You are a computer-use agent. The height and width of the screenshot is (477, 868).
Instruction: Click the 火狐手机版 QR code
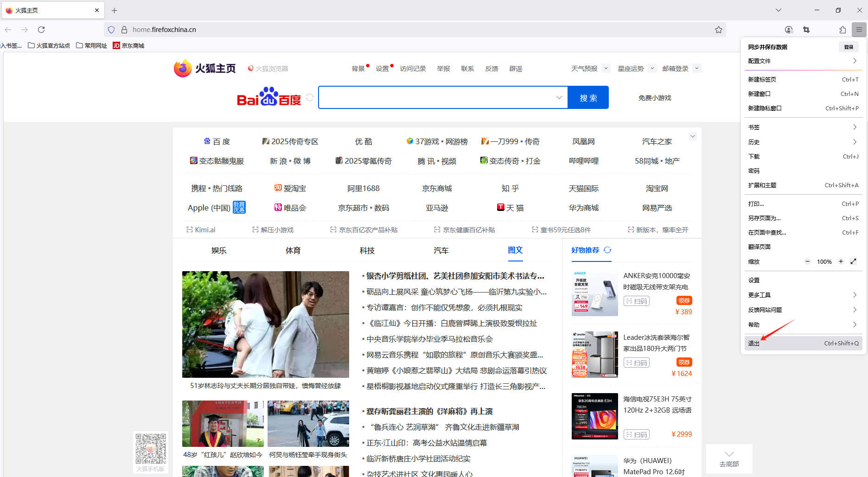click(x=151, y=449)
